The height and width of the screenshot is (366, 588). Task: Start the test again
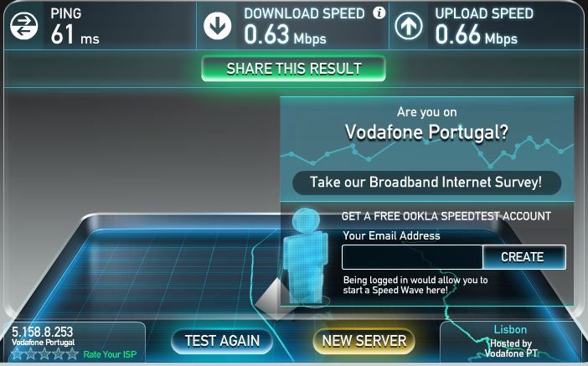(x=222, y=341)
